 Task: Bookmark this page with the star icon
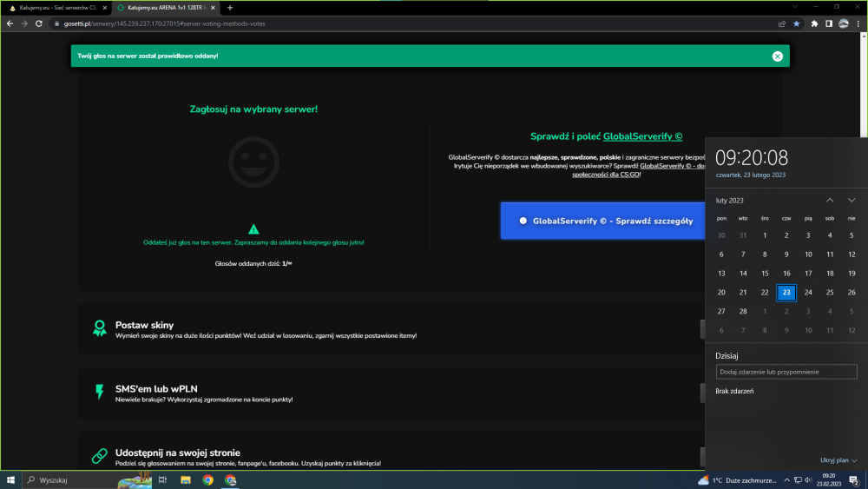click(x=796, y=23)
